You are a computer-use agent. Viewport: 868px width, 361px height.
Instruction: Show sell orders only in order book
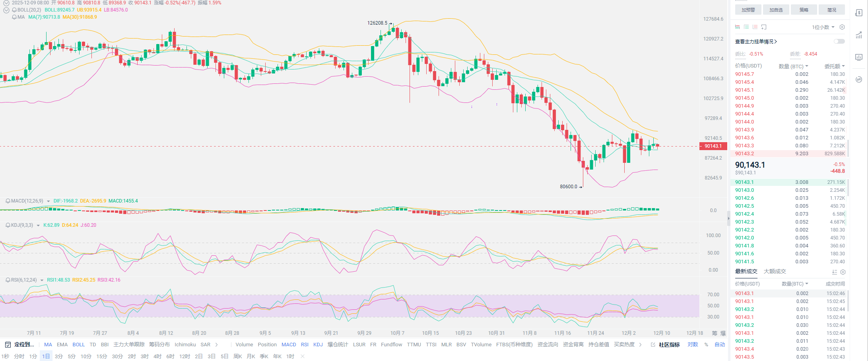pos(755,27)
